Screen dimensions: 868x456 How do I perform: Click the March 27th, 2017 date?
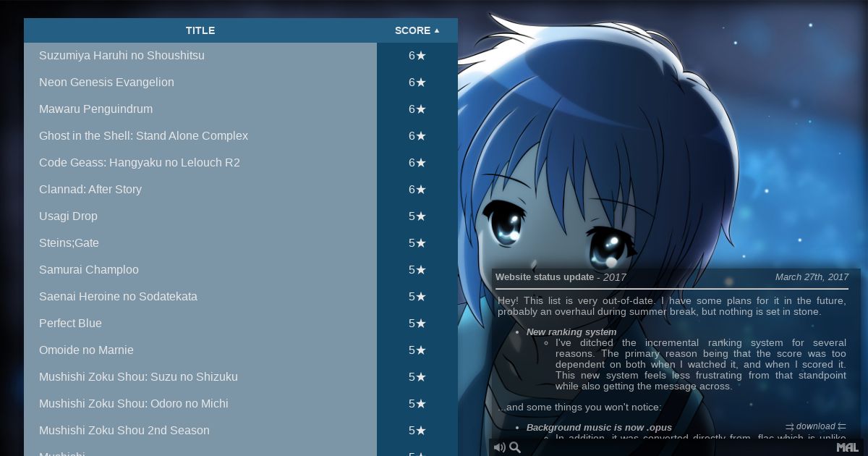812,277
